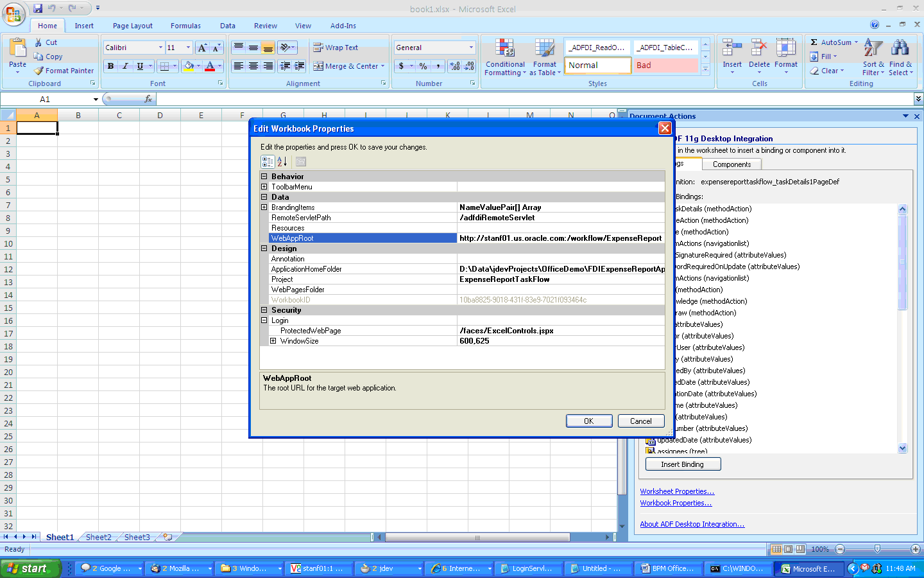This screenshot has width=924, height=578.
Task: Toggle Bold formatting
Action: [x=110, y=66]
